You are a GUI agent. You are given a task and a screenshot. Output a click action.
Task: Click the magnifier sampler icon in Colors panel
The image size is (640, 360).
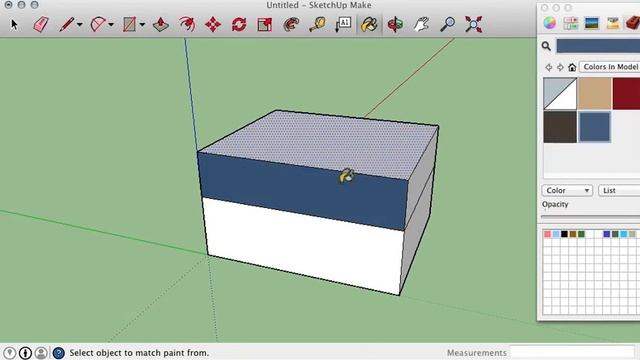point(546,46)
